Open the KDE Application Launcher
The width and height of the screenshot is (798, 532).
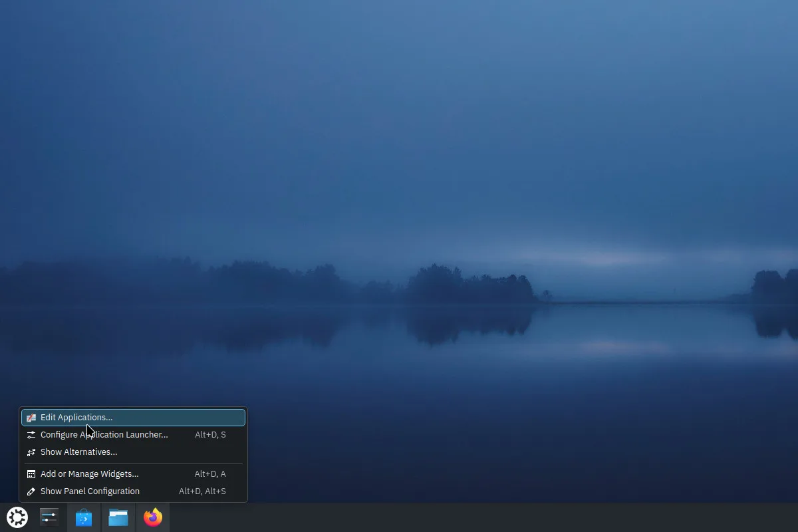17,517
